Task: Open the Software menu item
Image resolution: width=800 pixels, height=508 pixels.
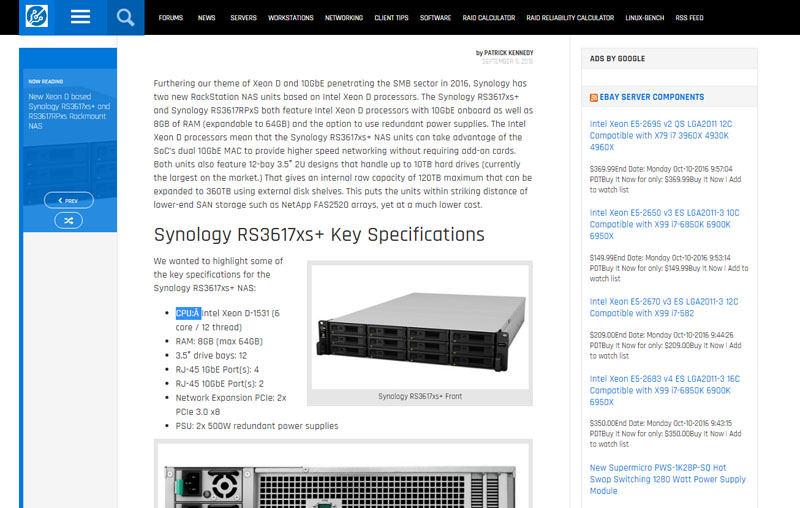Action: point(435,18)
